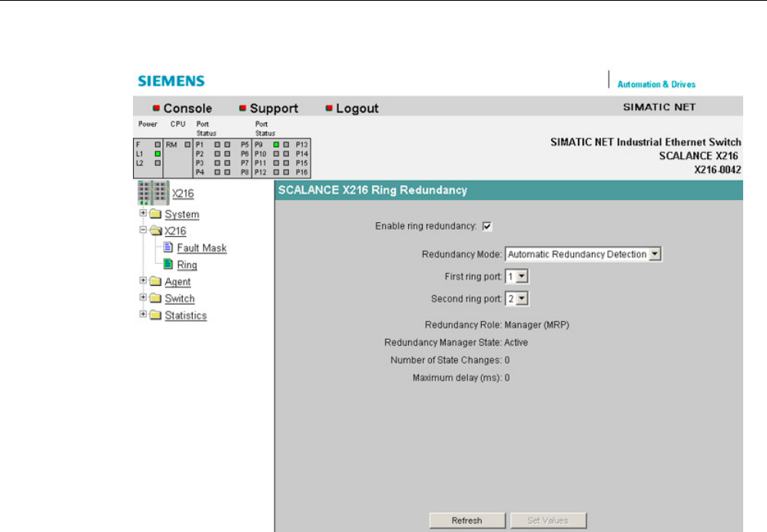The height and width of the screenshot is (532, 767).
Task: Click the P16 port status LED
Action: coord(286,172)
